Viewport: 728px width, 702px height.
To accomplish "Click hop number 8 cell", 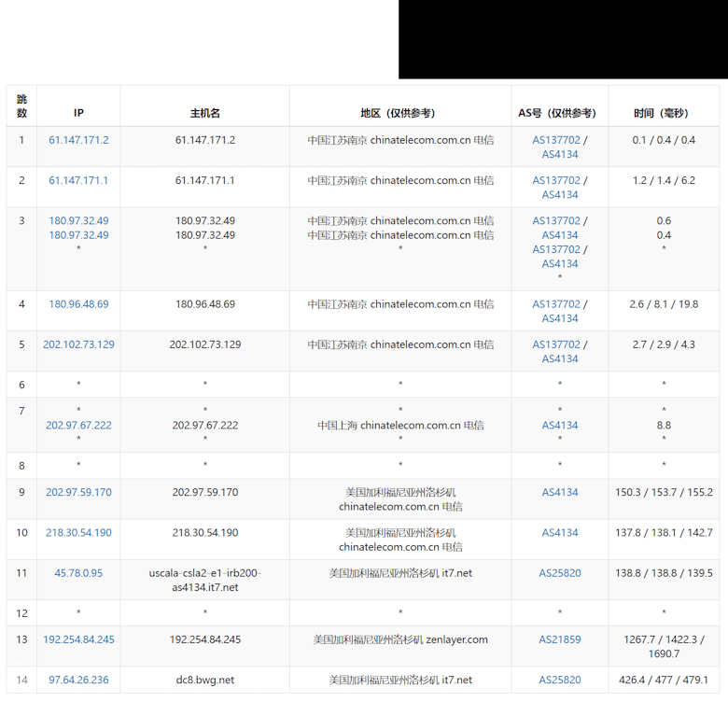I will (x=21, y=466).
